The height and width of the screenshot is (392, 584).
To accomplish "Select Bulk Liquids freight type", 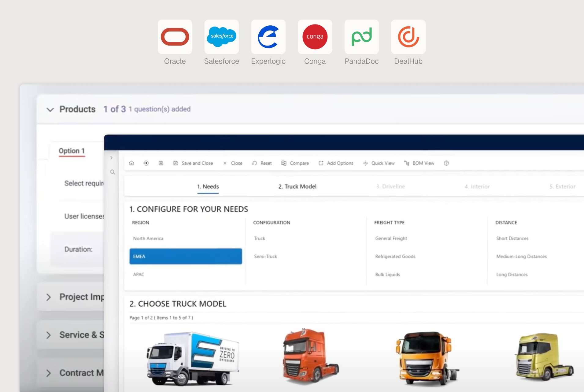I will pyautogui.click(x=388, y=275).
